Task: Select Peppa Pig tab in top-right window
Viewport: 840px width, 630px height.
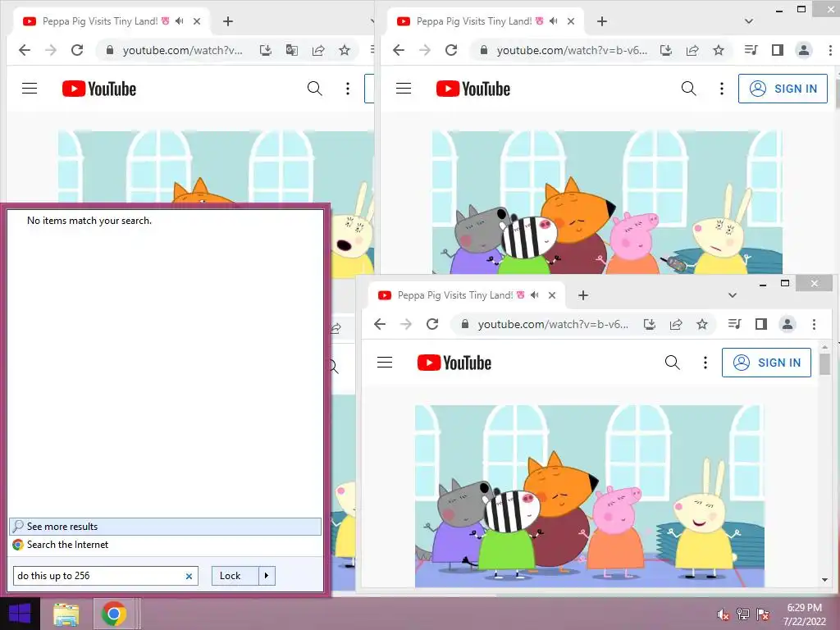Action: (x=485, y=21)
